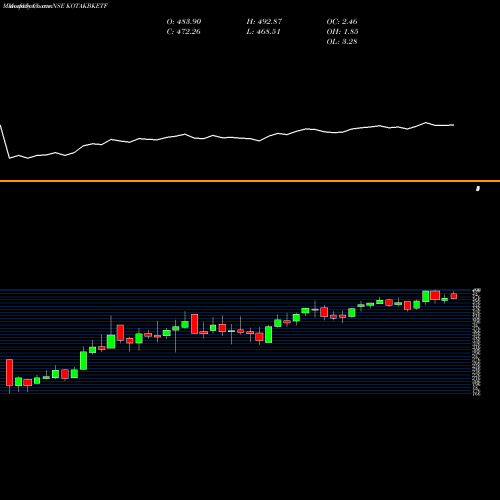Click the orange horizontal divider line
Image resolution: width=500 pixels, height=500 pixels.
(x=250, y=181)
